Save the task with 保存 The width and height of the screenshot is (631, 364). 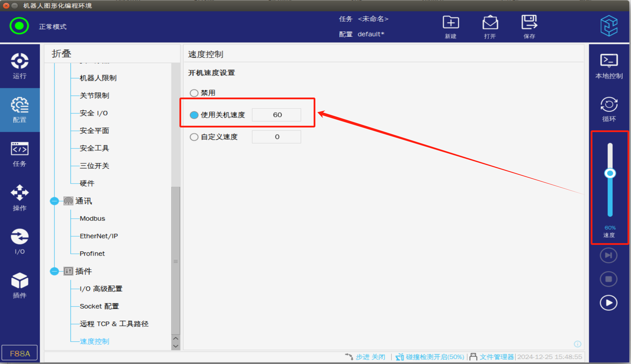(x=529, y=27)
